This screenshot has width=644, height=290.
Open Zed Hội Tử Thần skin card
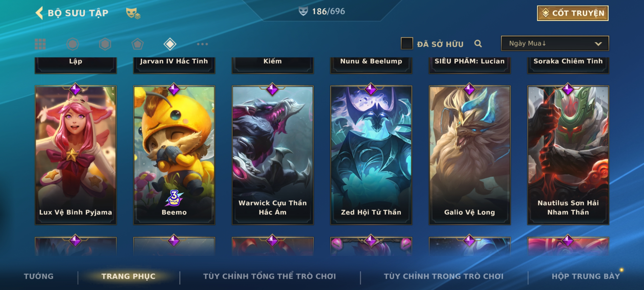(x=371, y=155)
